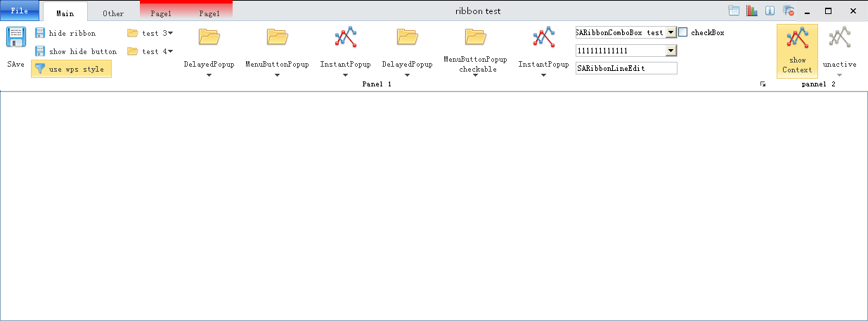
Task: Expand the arrow under the first InstantPopup
Action: tap(345, 75)
